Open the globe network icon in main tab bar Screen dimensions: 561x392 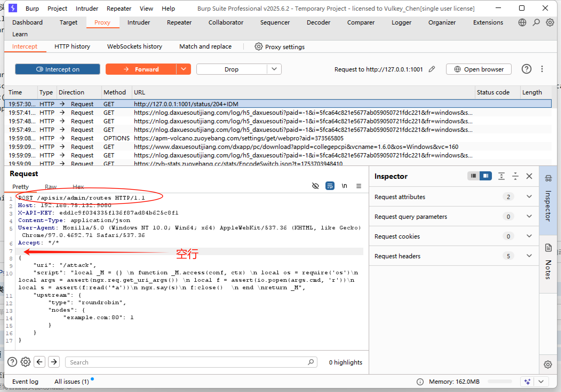point(522,22)
